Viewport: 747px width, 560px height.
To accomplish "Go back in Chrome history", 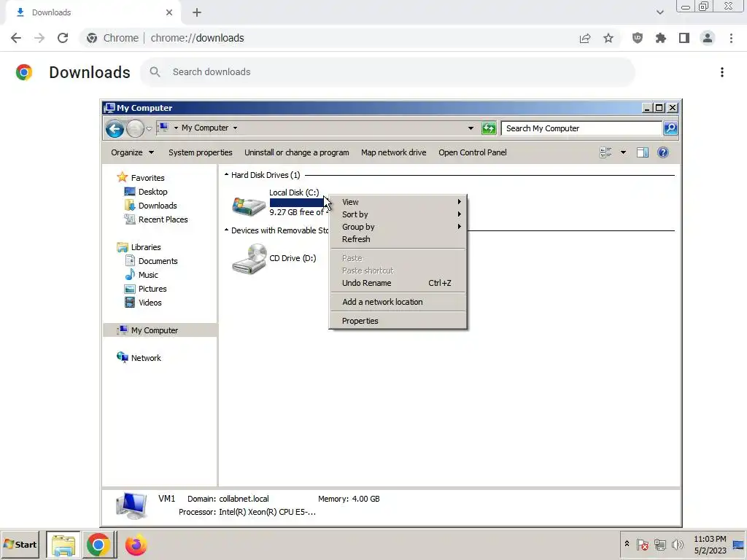I will point(16,38).
